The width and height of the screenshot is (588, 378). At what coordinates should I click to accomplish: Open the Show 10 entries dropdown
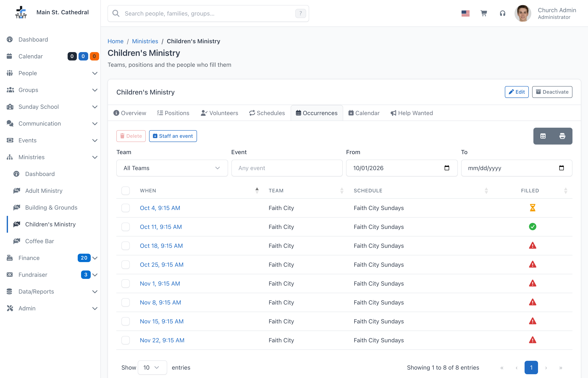click(152, 367)
